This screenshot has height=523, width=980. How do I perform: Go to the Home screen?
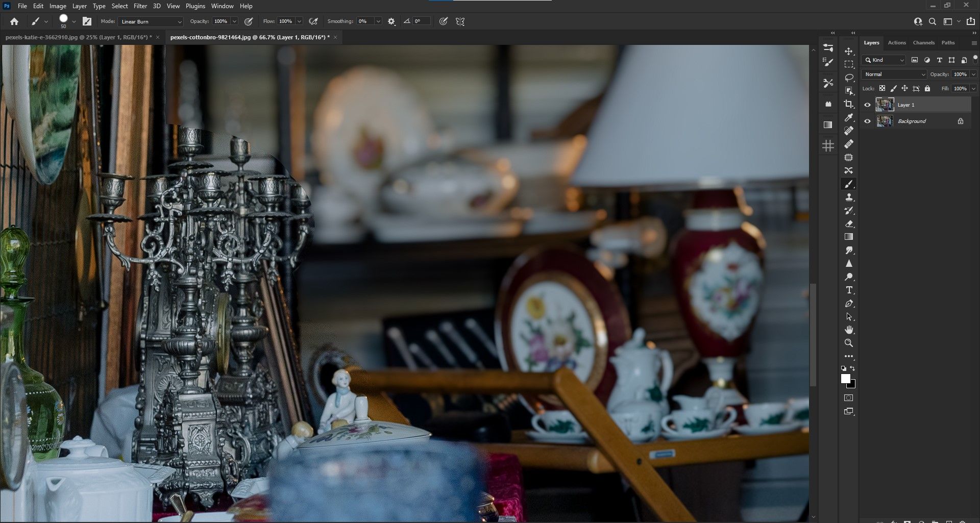click(14, 21)
